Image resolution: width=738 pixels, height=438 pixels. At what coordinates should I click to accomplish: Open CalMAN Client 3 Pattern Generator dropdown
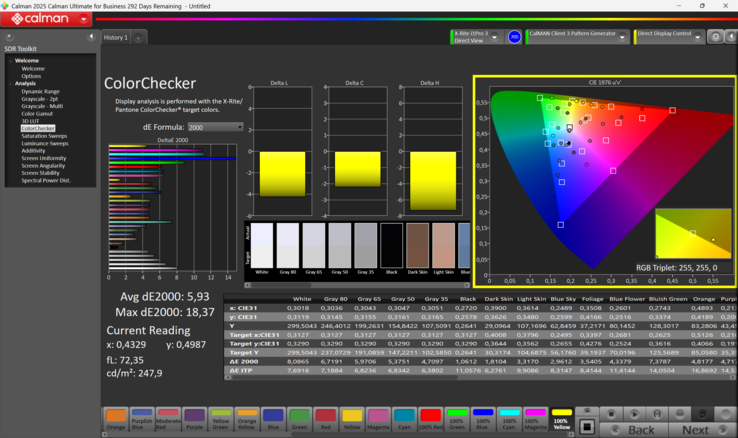(622, 37)
